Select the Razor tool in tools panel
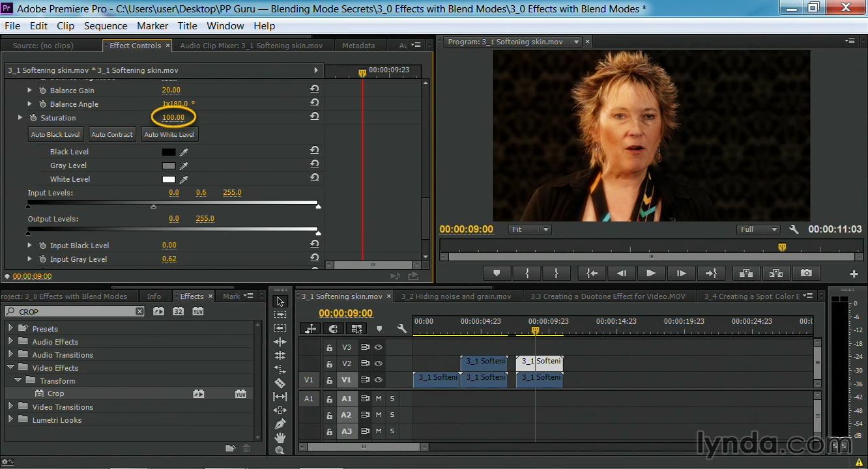Image resolution: width=868 pixels, height=469 pixels. point(280,383)
